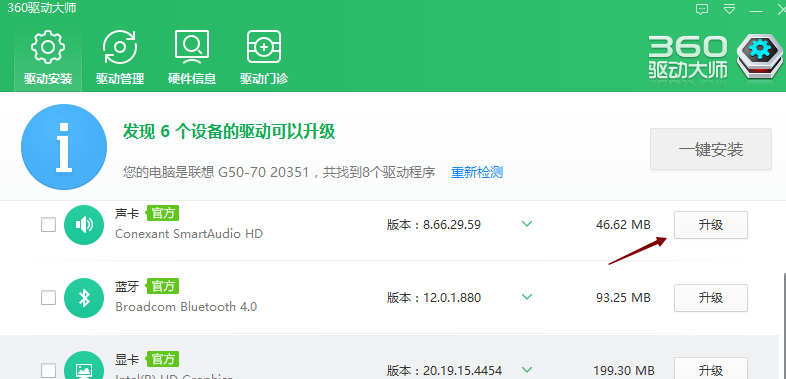Upgrade the 显卡 driver

[x=711, y=368]
